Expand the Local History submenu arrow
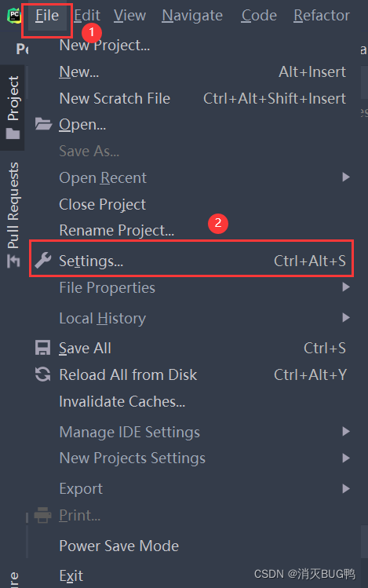368x588 pixels. 346,318
